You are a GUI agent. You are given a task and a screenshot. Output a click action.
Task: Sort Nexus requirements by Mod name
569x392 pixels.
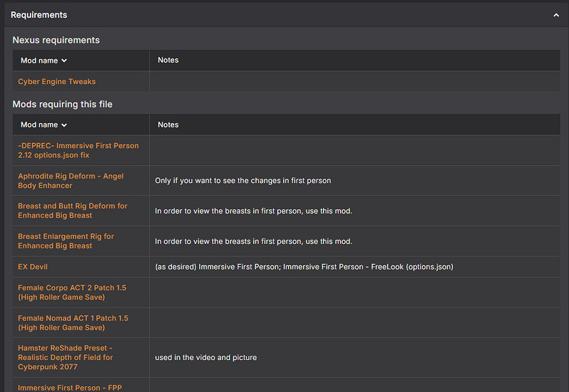pos(43,60)
